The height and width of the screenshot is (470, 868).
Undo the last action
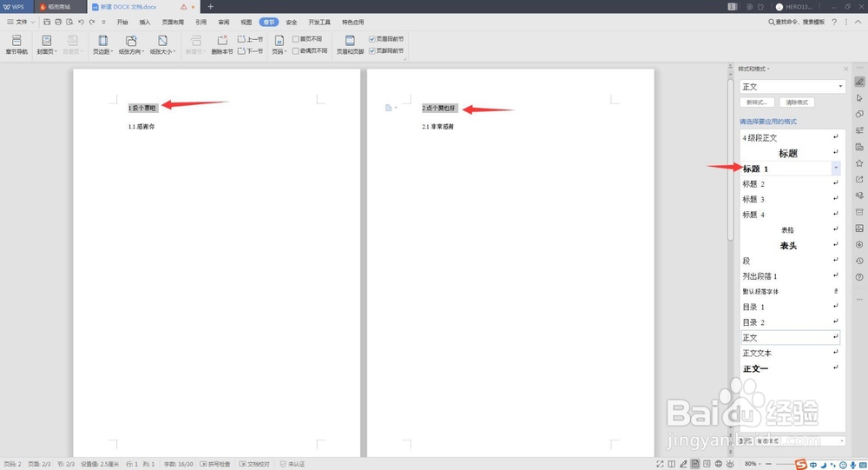[x=81, y=23]
